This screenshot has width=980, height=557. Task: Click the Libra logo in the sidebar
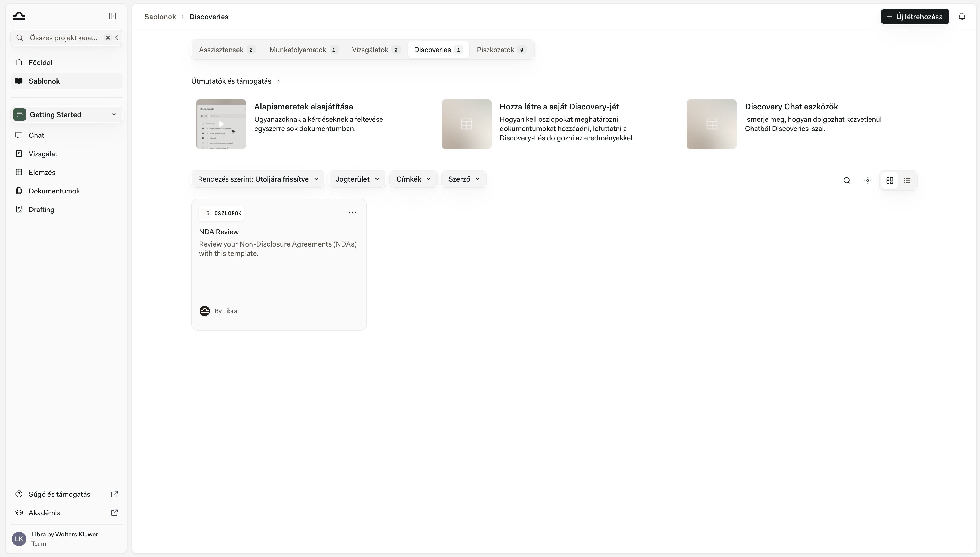pos(19,16)
